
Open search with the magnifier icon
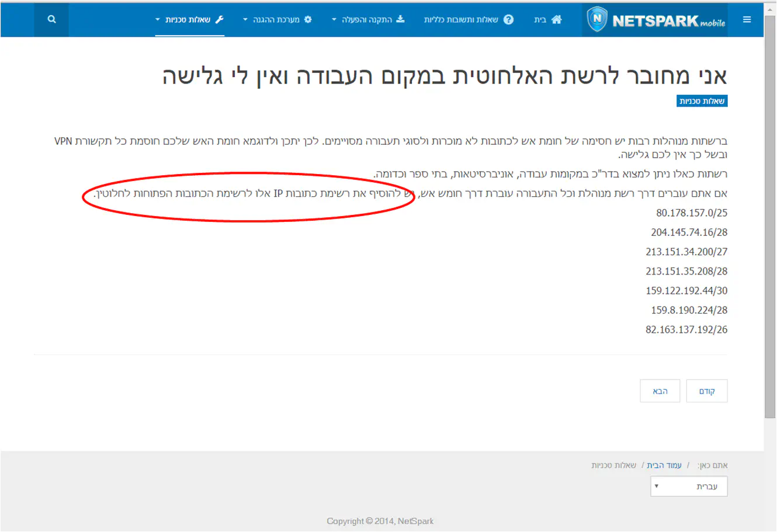point(51,20)
